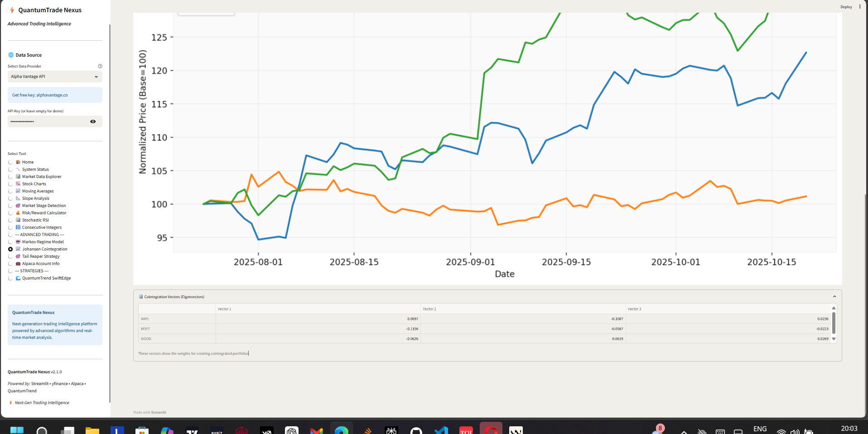The height and width of the screenshot is (434, 868).
Task: Click the Data Source globe icon
Action: tap(11, 55)
